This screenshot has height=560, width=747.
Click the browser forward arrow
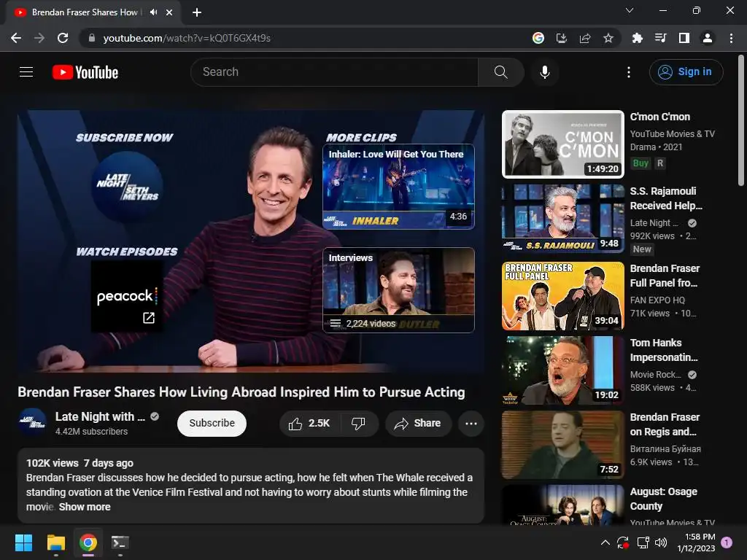point(39,38)
